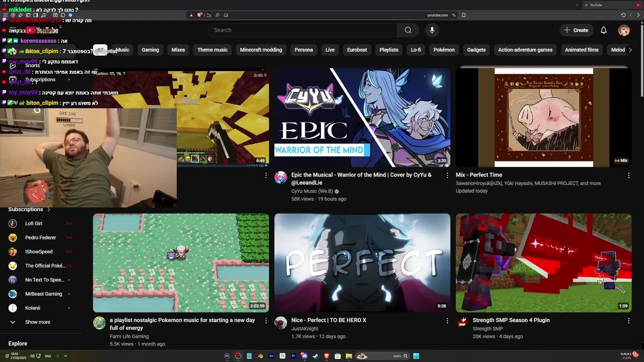Open MrBeast Gaming subscription
Viewport: 644px width, 362px height.
(40, 294)
